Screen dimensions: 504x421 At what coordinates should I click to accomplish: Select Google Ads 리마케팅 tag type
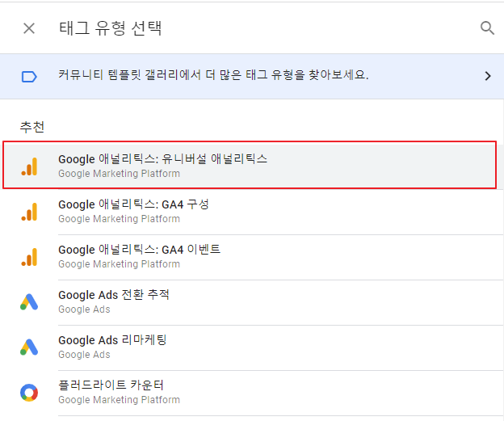coord(252,348)
